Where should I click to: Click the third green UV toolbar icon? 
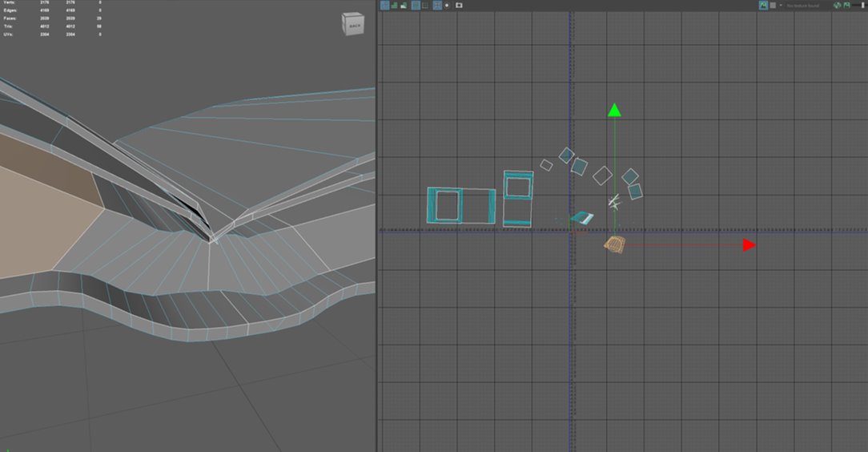(x=403, y=5)
